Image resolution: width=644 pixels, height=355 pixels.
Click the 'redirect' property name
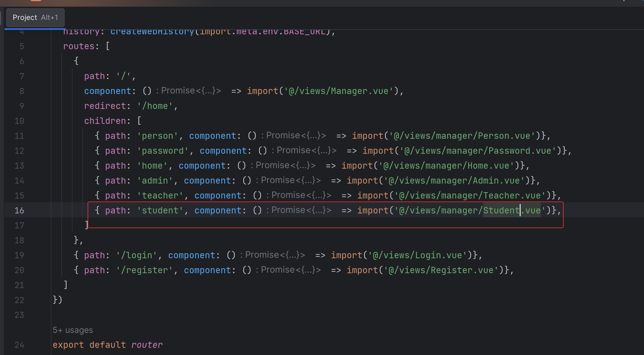point(105,106)
